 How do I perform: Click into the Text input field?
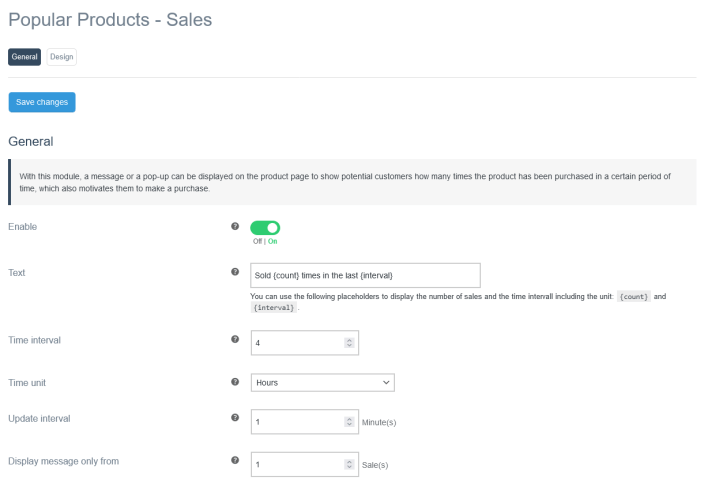[x=365, y=275]
